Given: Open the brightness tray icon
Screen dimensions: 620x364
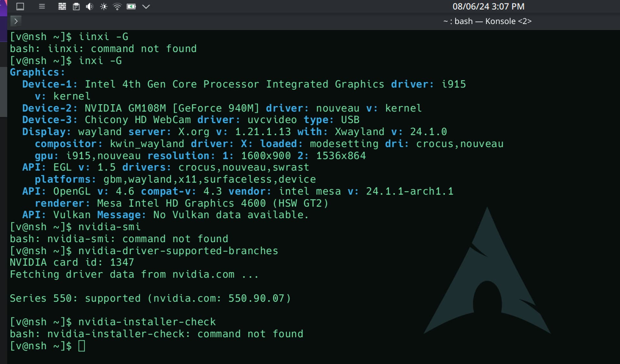Looking at the screenshot, I should [104, 6].
